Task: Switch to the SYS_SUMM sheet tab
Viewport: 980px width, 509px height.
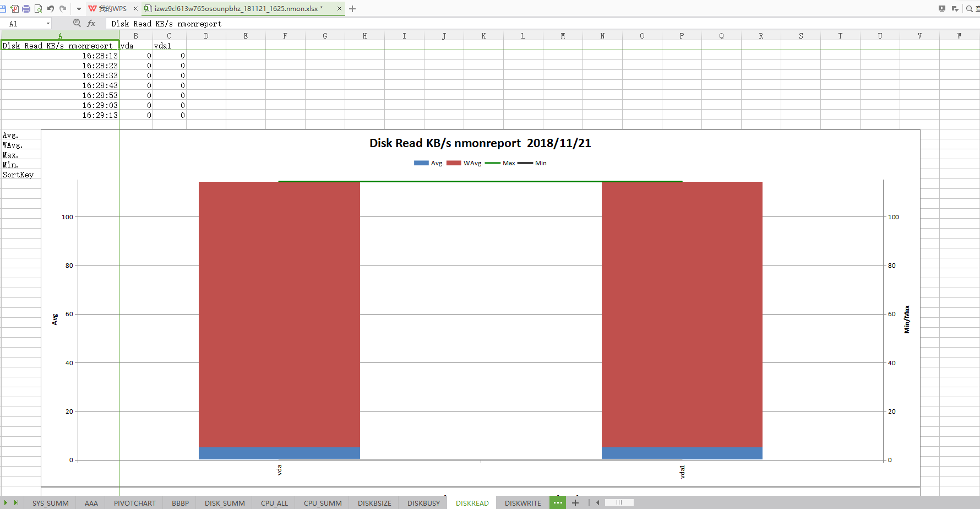Action: point(51,503)
